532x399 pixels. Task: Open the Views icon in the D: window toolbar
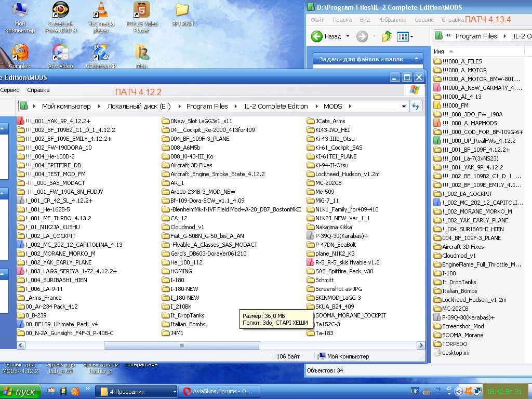click(x=403, y=36)
